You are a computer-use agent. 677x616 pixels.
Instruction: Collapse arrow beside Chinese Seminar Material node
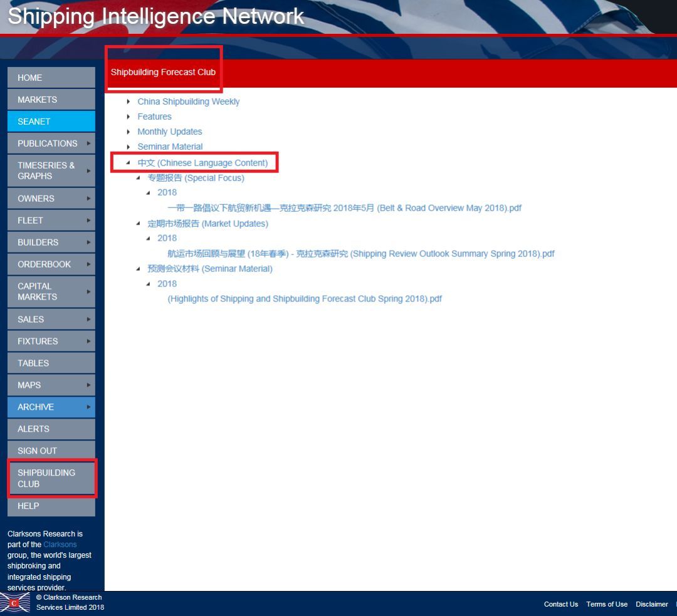pyautogui.click(x=138, y=269)
